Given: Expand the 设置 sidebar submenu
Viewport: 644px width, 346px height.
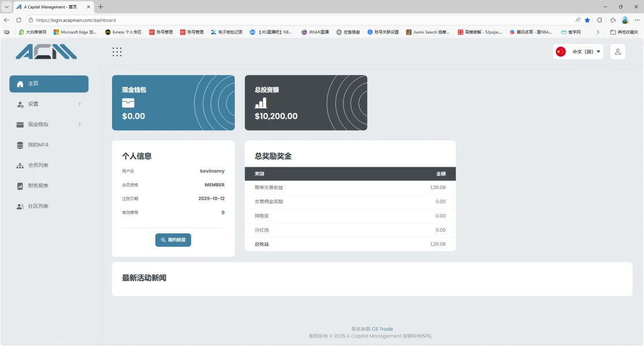Looking at the screenshot, I should tap(49, 104).
